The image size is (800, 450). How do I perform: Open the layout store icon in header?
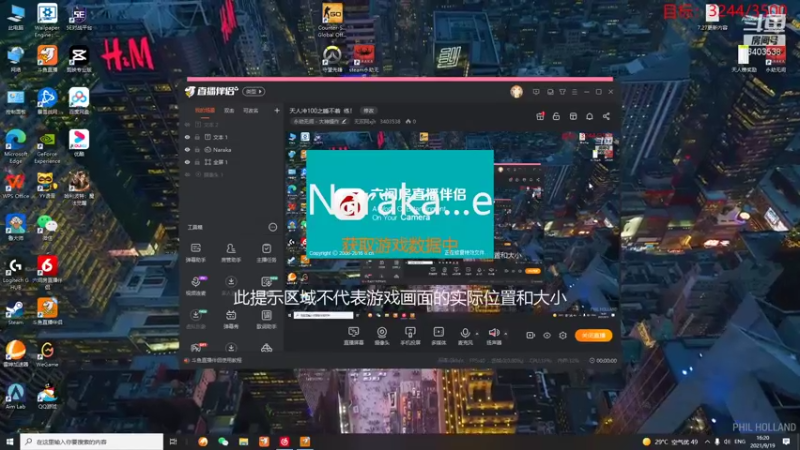(x=573, y=116)
